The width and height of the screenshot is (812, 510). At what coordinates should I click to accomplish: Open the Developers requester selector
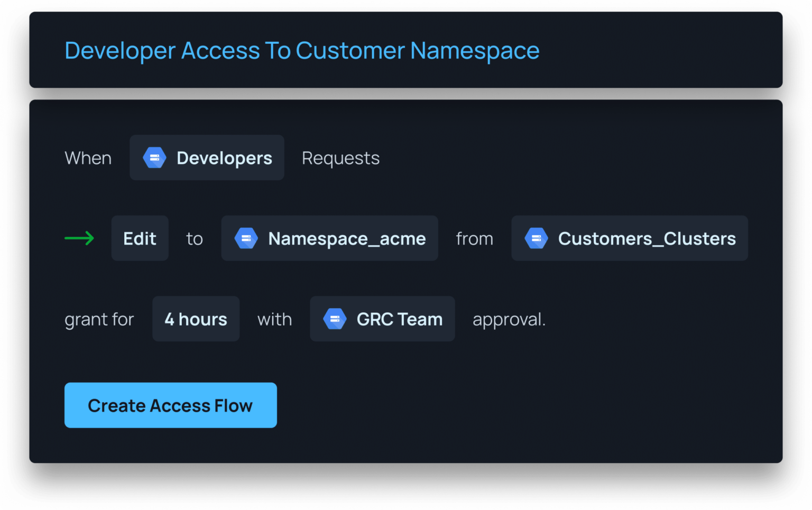coord(207,157)
